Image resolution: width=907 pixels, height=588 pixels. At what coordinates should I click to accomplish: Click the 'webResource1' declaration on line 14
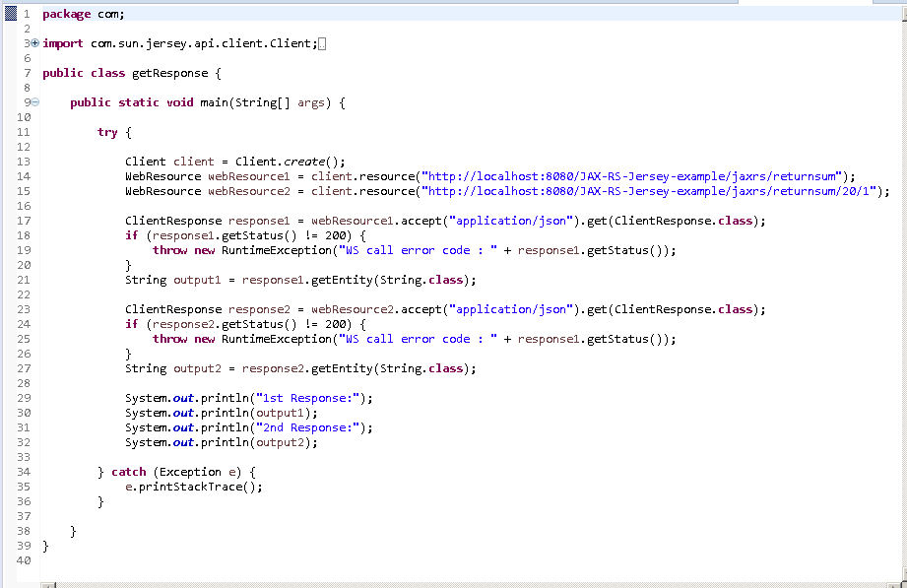click(x=249, y=176)
